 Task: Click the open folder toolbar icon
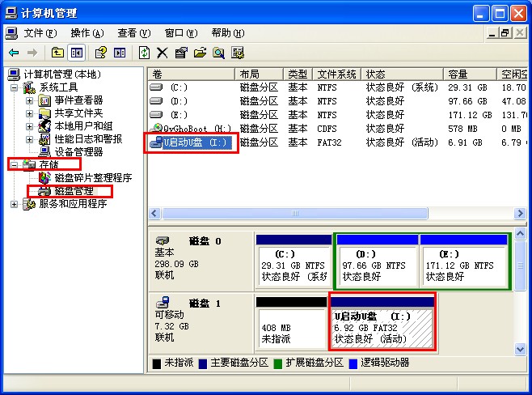tap(200, 53)
